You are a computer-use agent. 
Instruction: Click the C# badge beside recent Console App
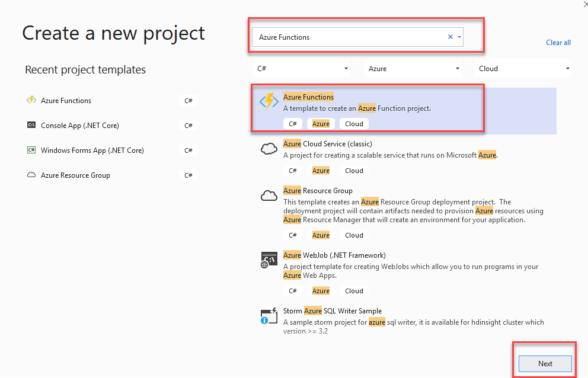point(188,125)
